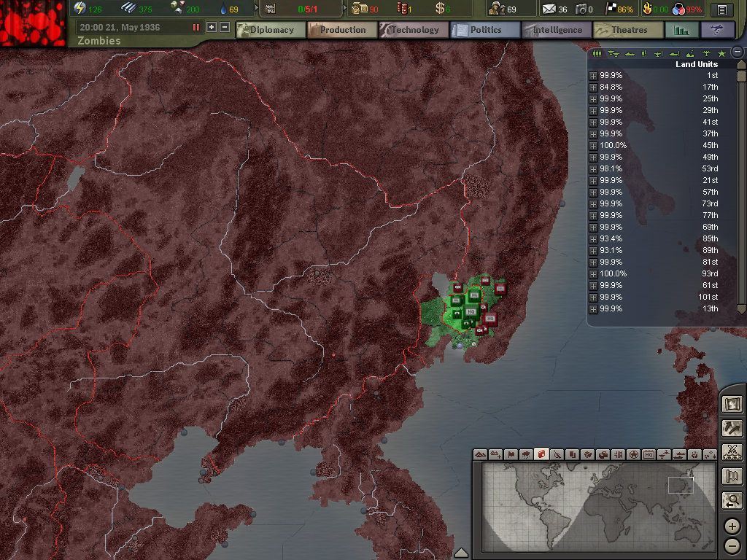Image resolution: width=747 pixels, height=560 pixels.
Task: Select the money briefcase map mode icon
Action: [x=603, y=455]
